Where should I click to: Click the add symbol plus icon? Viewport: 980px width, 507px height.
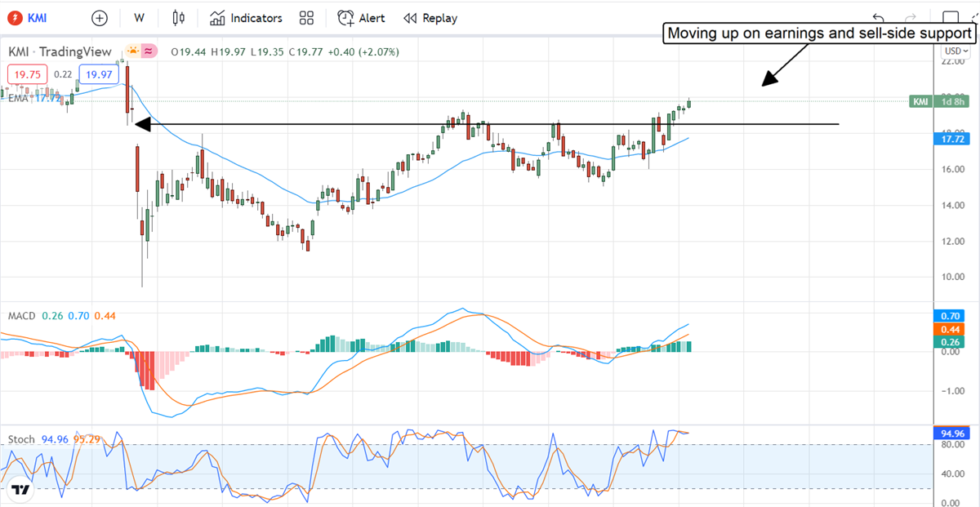[99, 18]
